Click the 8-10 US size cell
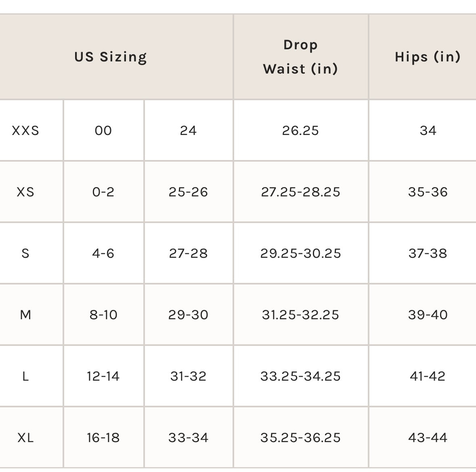The height and width of the screenshot is (472, 476). click(x=103, y=315)
